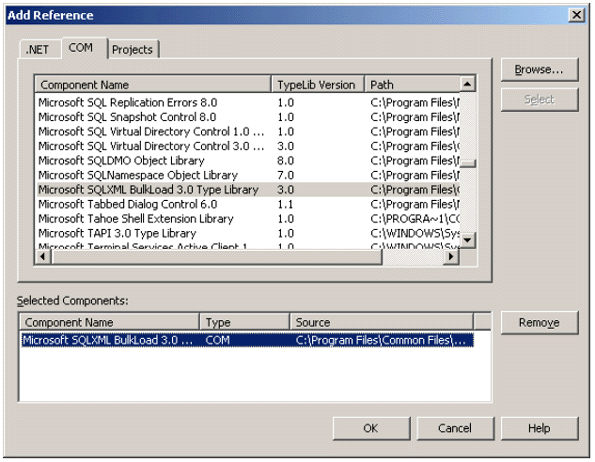Screen dimensions: 595x462
Task: Click the C:\Program Files\Common Files source cell
Action: pyautogui.click(x=381, y=340)
